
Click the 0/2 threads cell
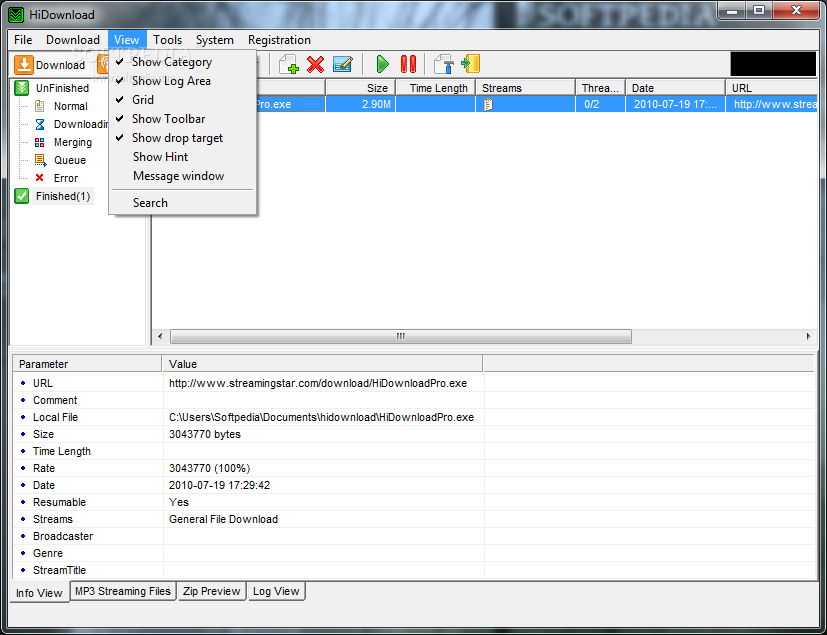click(x=600, y=104)
